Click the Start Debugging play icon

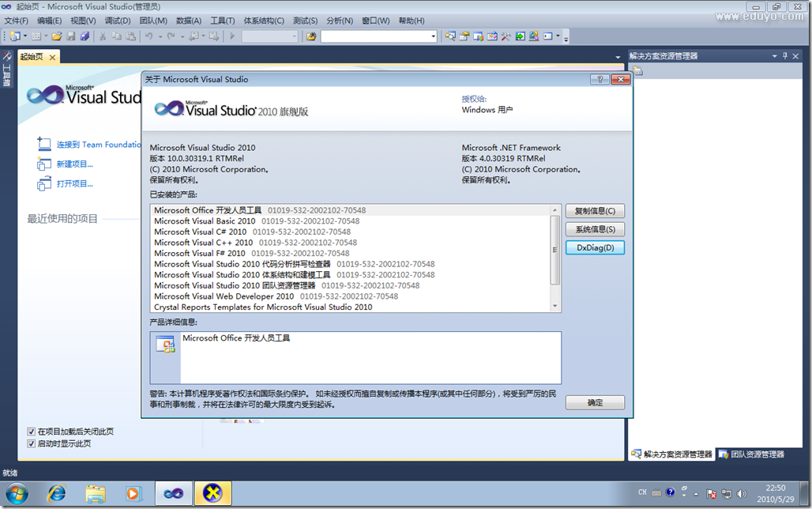pyautogui.click(x=232, y=36)
